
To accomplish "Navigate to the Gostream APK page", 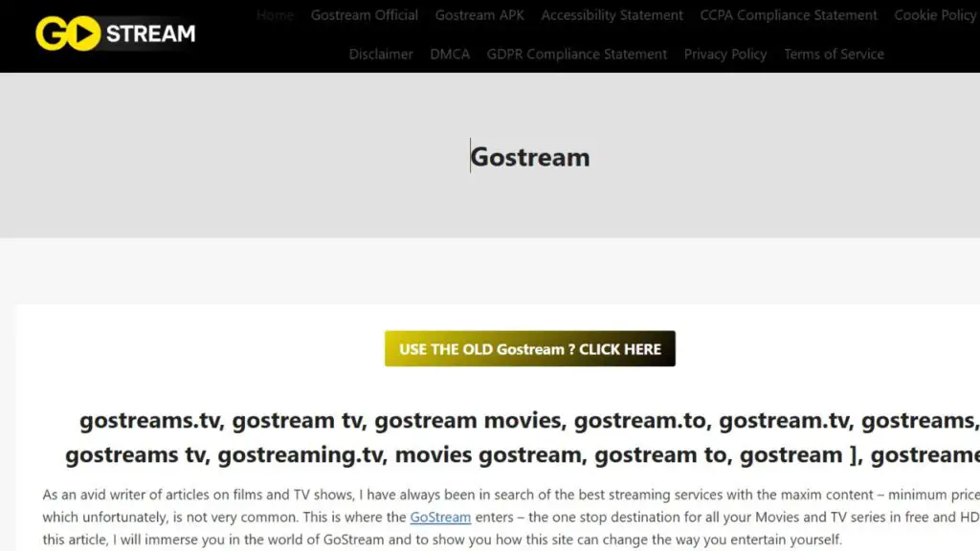I will 479,14.
